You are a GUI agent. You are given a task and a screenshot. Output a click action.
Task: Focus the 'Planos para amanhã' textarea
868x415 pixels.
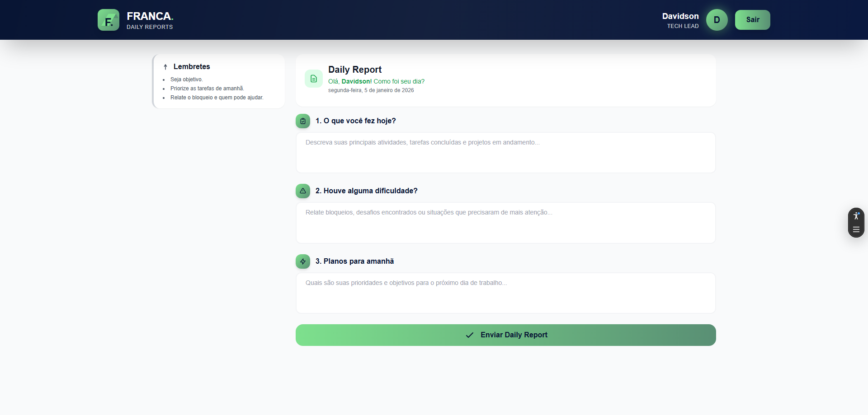tap(505, 293)
